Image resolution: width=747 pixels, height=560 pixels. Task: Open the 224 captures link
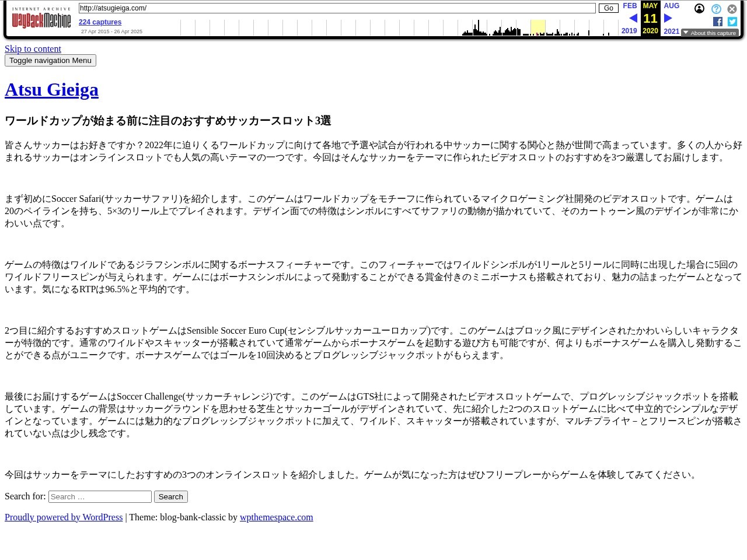tap(100, 22)
